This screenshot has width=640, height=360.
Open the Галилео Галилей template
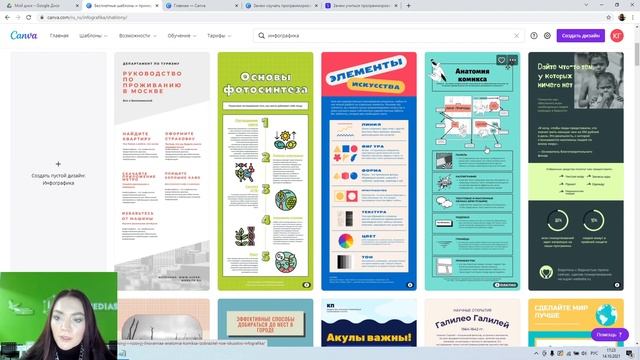coord(472,322)
